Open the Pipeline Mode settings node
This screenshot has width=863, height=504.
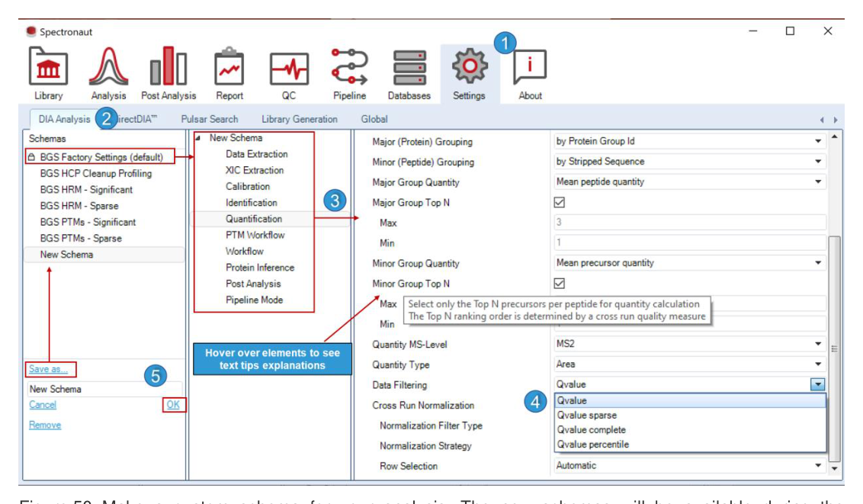[255, 300]
